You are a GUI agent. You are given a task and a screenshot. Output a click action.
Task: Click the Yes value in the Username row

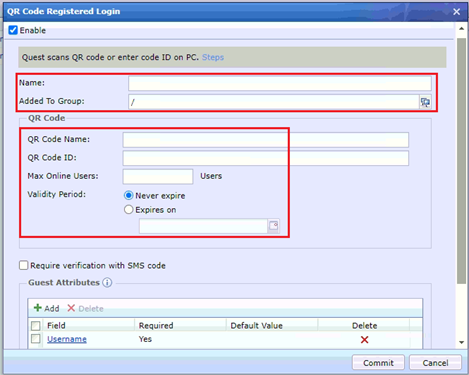point(145,339)
